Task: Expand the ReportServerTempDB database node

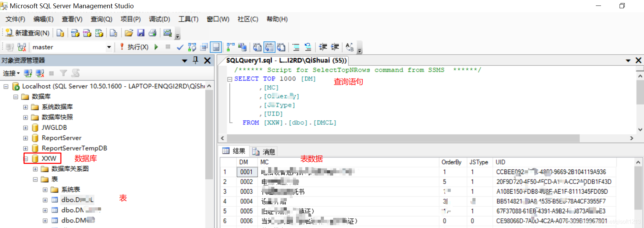Action: tap(25, 148)
